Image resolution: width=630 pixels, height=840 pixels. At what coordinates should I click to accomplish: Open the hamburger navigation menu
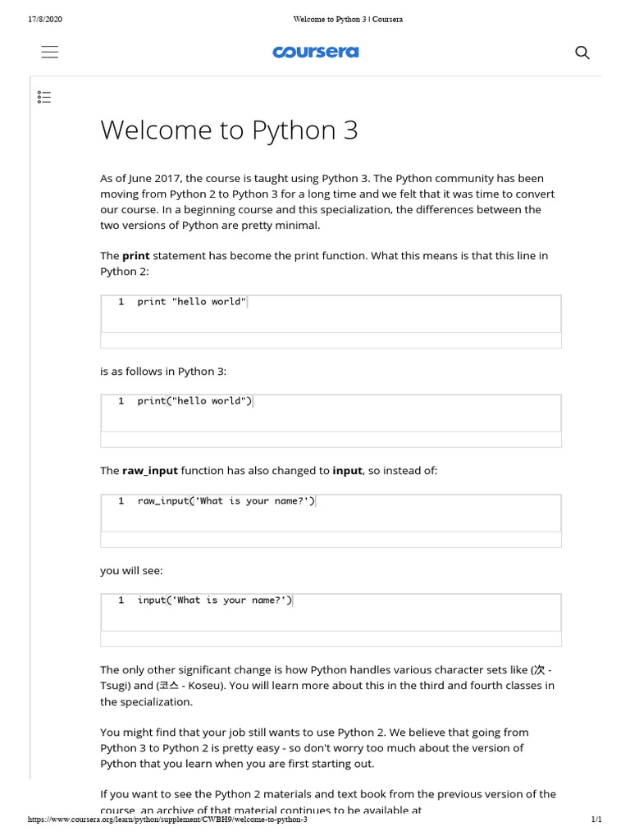point(49,52)
